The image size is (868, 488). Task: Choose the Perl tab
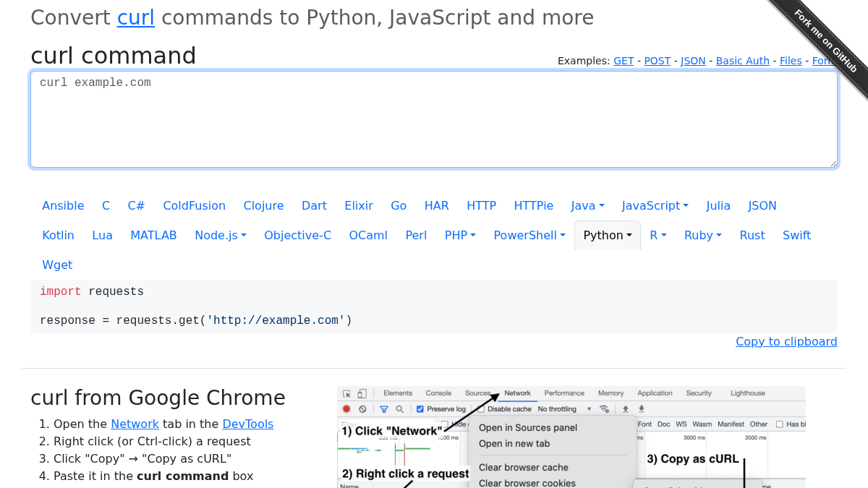(416, 235)
